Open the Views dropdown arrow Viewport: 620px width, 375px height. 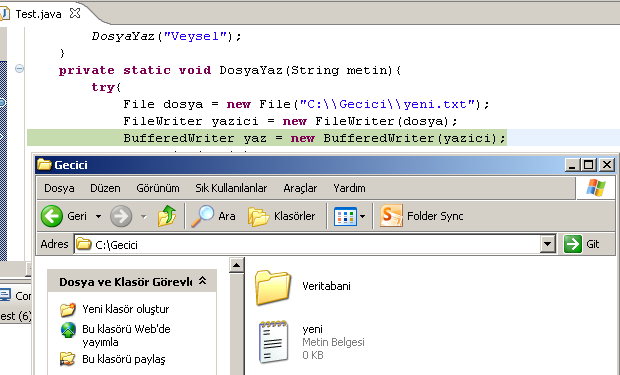[363, 217]
